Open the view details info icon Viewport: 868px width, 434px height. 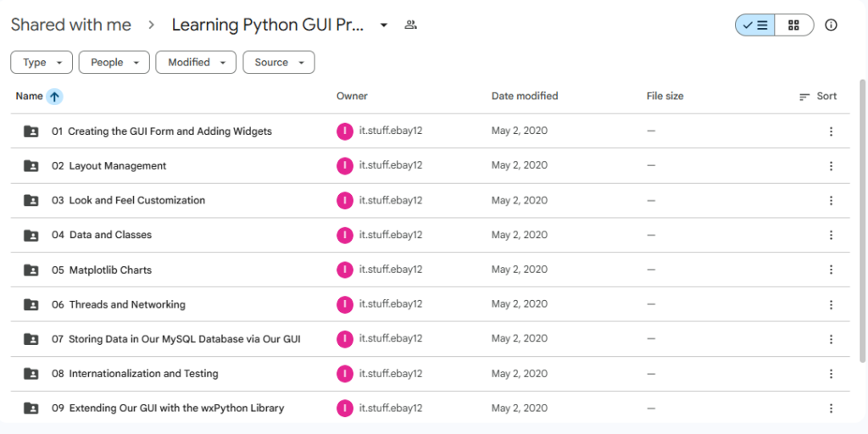(x=831, y=25)
